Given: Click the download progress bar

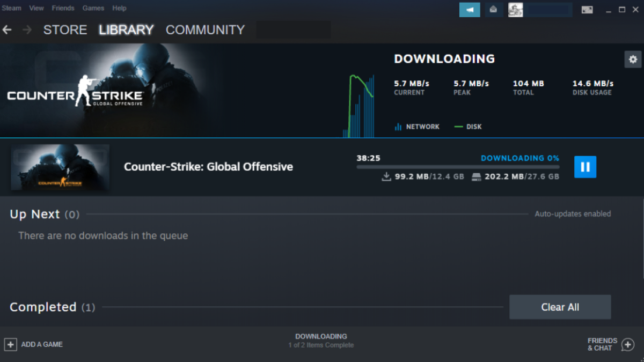Looking at the screenshot, I should (458, 167).
